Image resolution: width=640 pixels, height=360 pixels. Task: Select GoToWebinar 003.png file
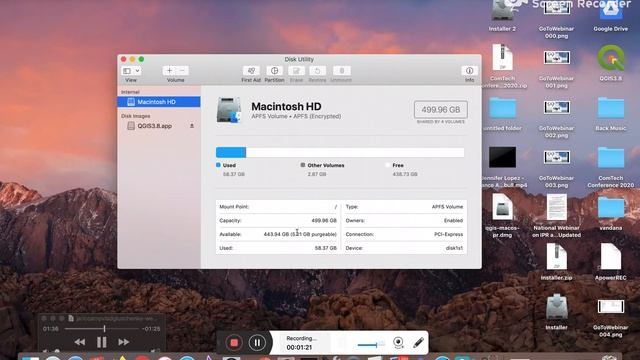tap(556, 168)
